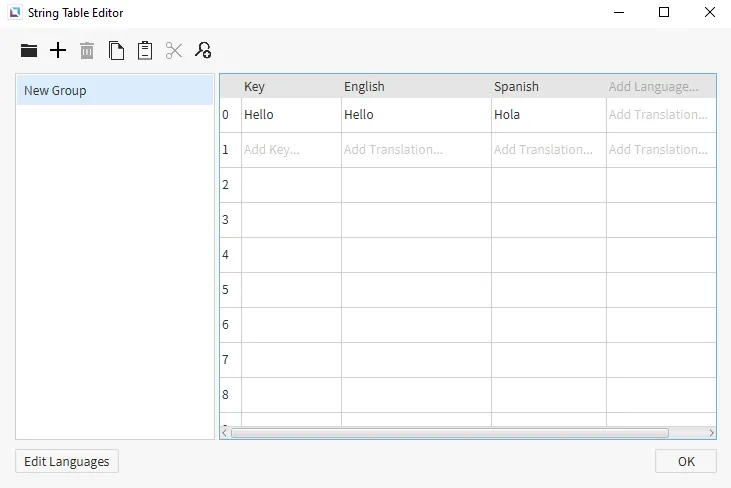The height and width of the screenshot is (488, 731).
Task: Click the Add Key... cell in row 1
Action: pyautogui.click(x=291, y=150)
